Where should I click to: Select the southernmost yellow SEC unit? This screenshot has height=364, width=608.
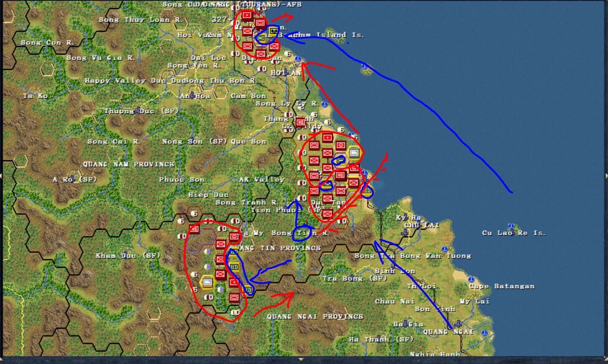pyautogui.click(x=248, y=290)
